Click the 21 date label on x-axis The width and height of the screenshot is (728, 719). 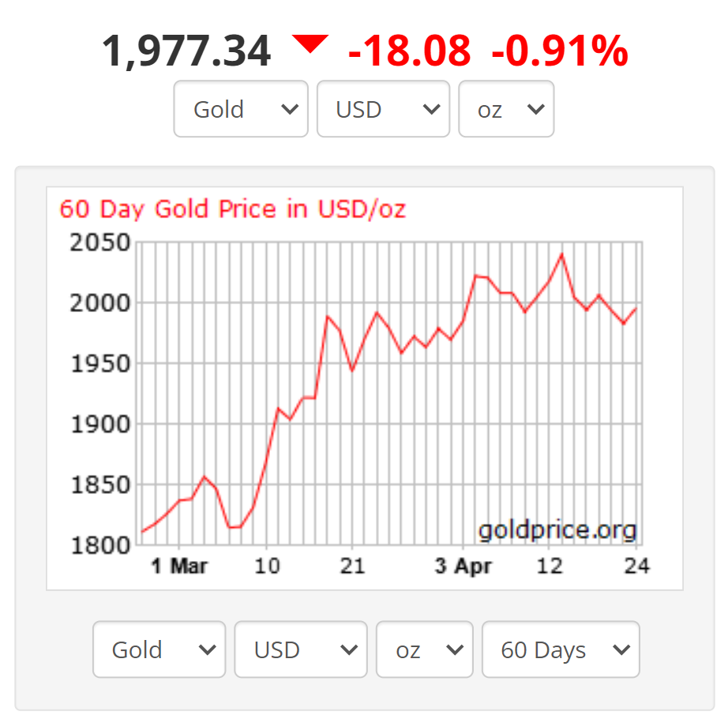click(x=352, y=566)
